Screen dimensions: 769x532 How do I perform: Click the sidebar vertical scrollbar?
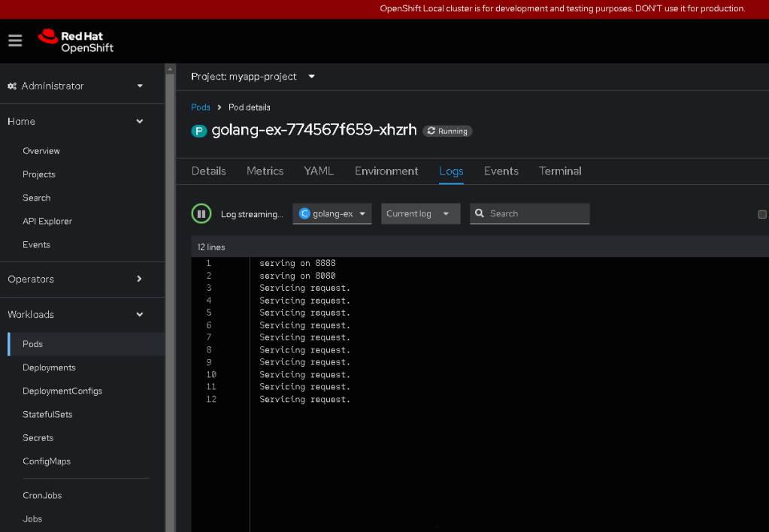tap(170, 303)
